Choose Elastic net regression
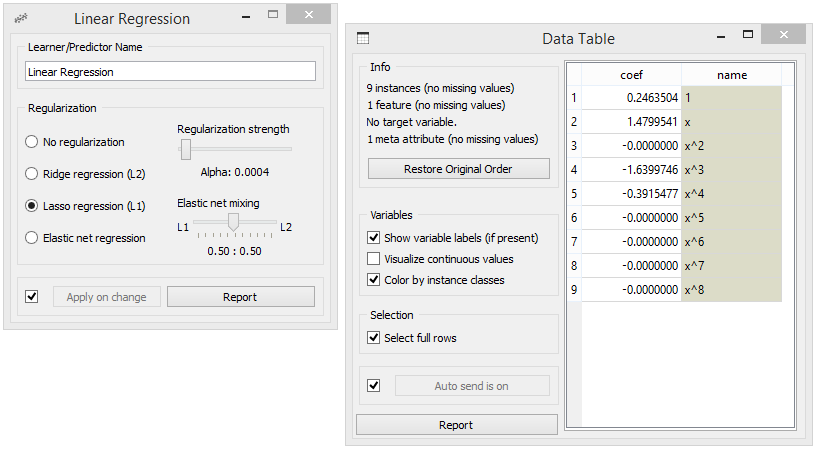 (x=31, y=238)
